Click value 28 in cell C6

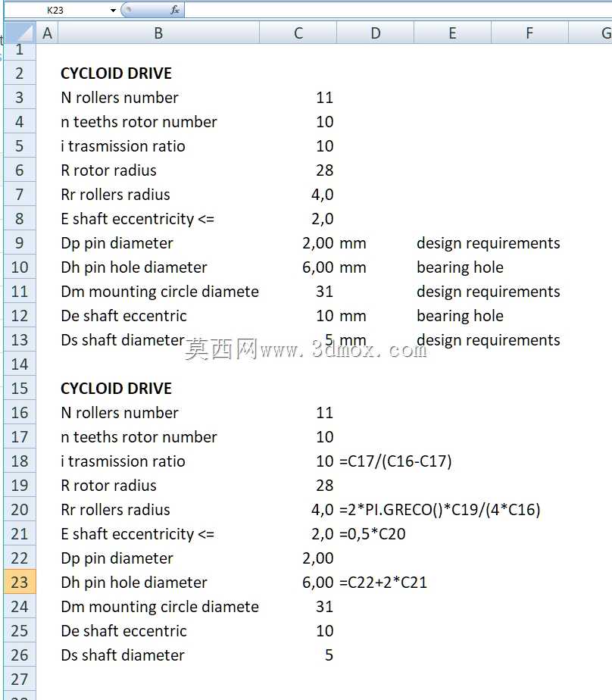324,170
